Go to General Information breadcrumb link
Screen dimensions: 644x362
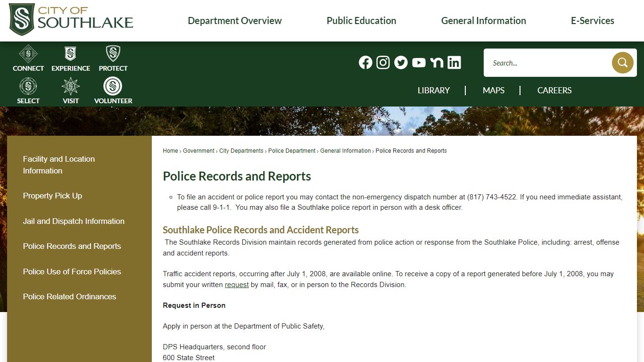pyautogui.click(x=346, y=151)
